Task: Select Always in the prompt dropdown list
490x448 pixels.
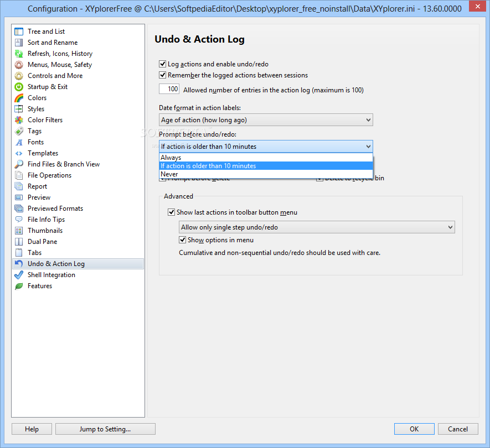Action: point(266,158)
